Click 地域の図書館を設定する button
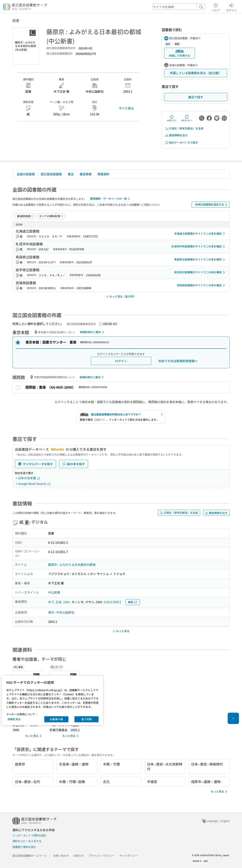Viewport: 242px width, 868px height. point(210,205)
